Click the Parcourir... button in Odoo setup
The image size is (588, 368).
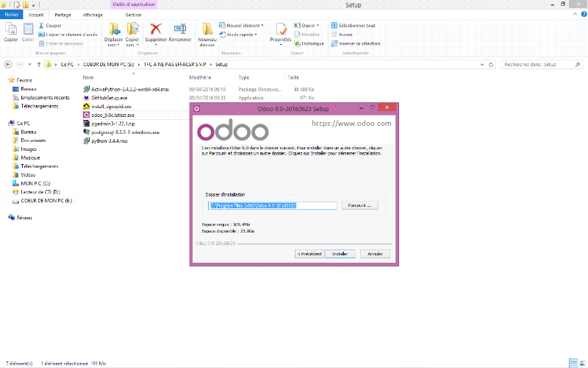359,205
